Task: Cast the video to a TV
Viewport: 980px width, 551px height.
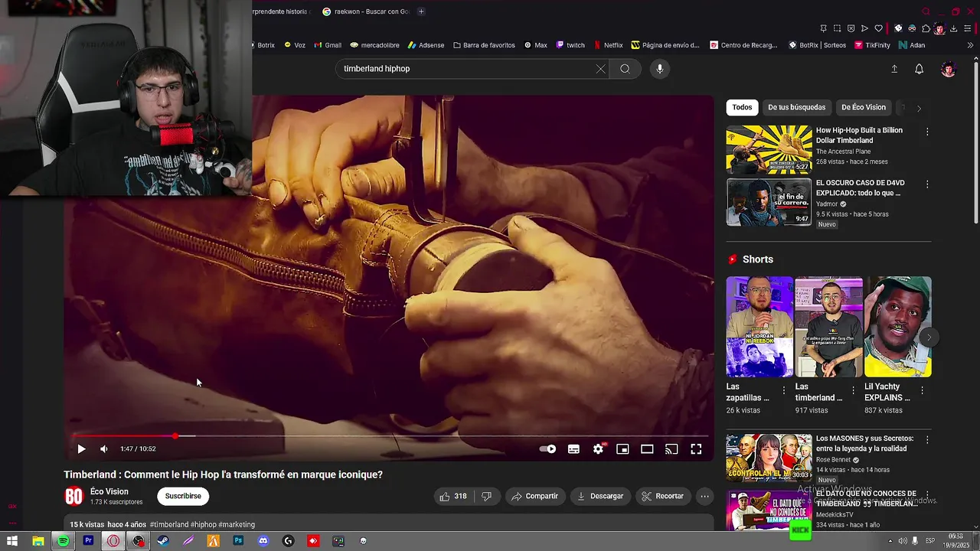Action: point(671,449)
